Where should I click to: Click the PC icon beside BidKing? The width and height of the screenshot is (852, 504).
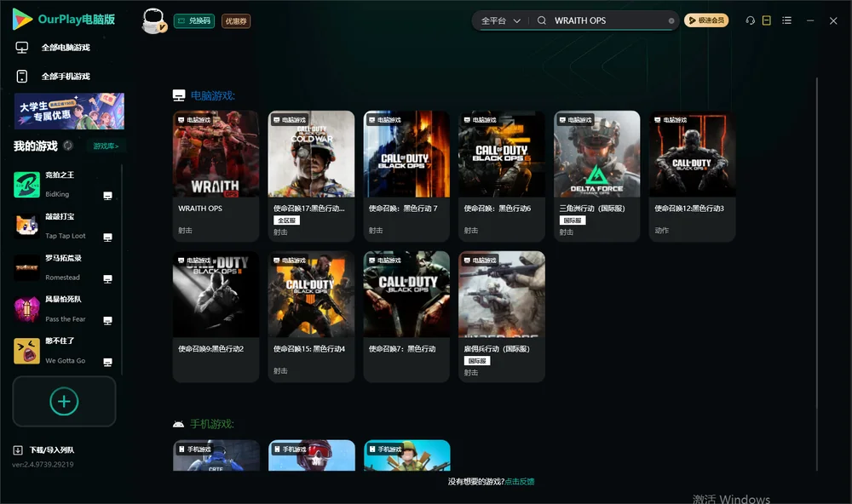point(107,196)
